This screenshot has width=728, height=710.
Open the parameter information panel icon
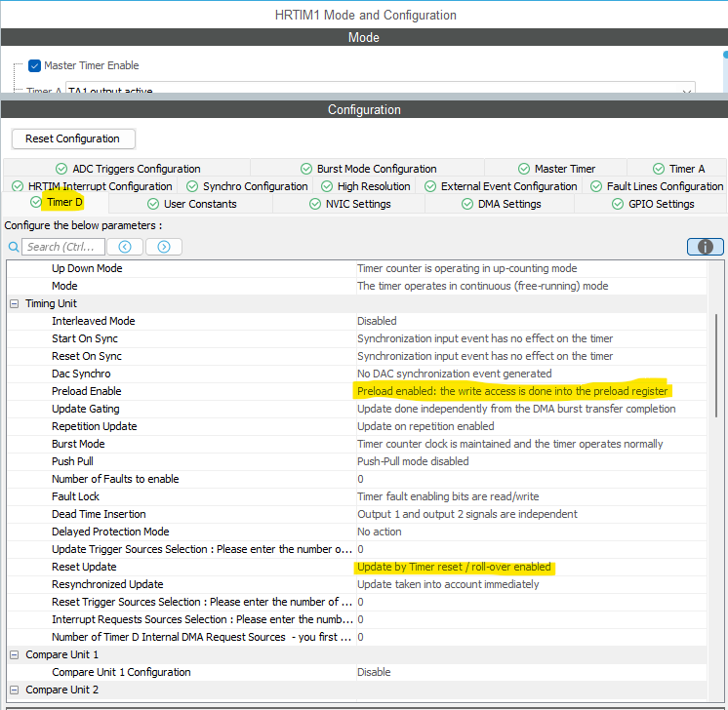point(705,247)
